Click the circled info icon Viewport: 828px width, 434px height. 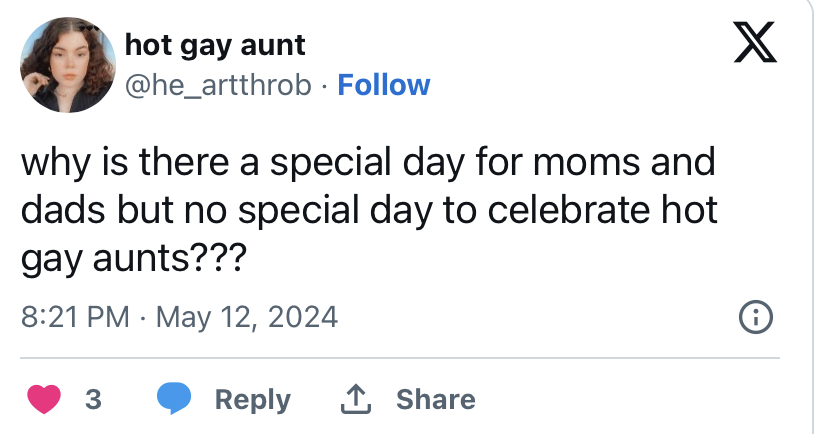coord(755,317)
